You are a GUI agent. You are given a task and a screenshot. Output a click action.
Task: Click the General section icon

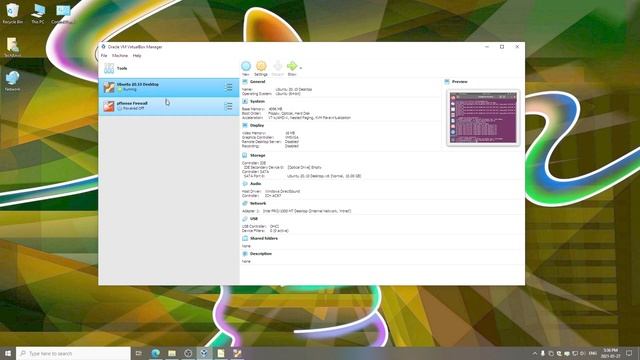tap(245, 82)
